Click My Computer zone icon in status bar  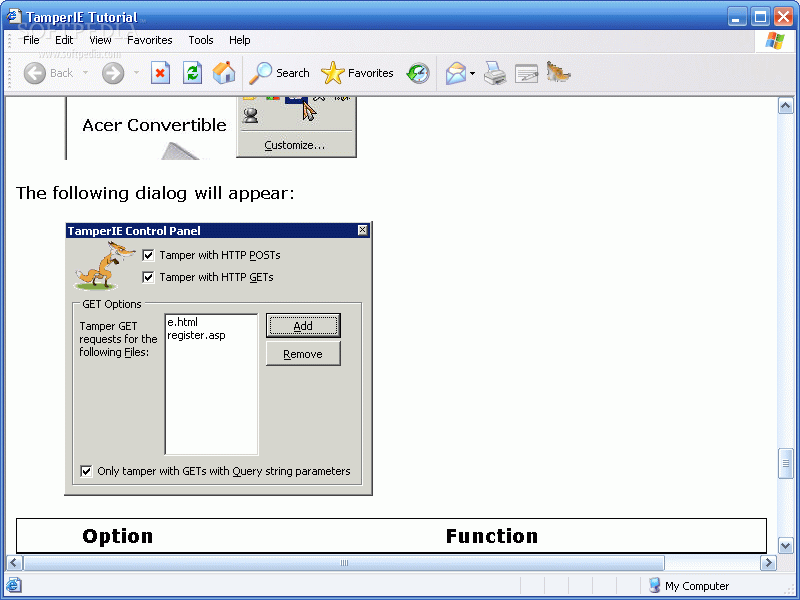pos(655,585)
